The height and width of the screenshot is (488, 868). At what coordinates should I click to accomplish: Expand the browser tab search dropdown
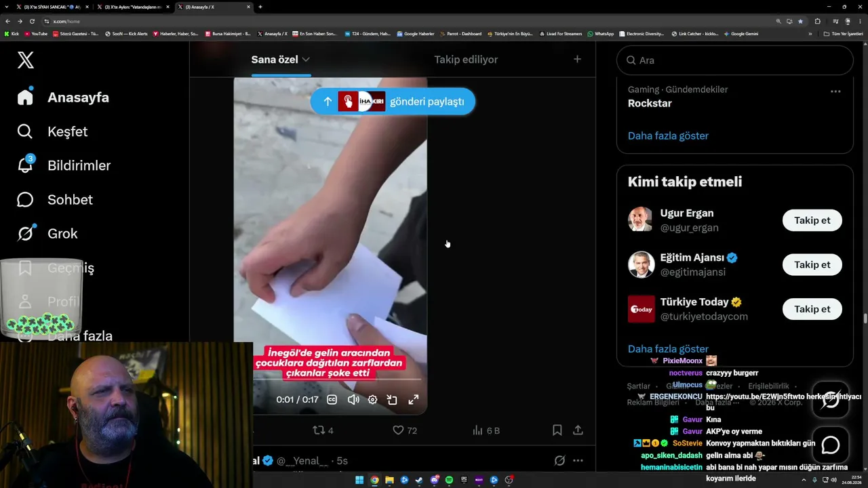click(x=6, y=7)
